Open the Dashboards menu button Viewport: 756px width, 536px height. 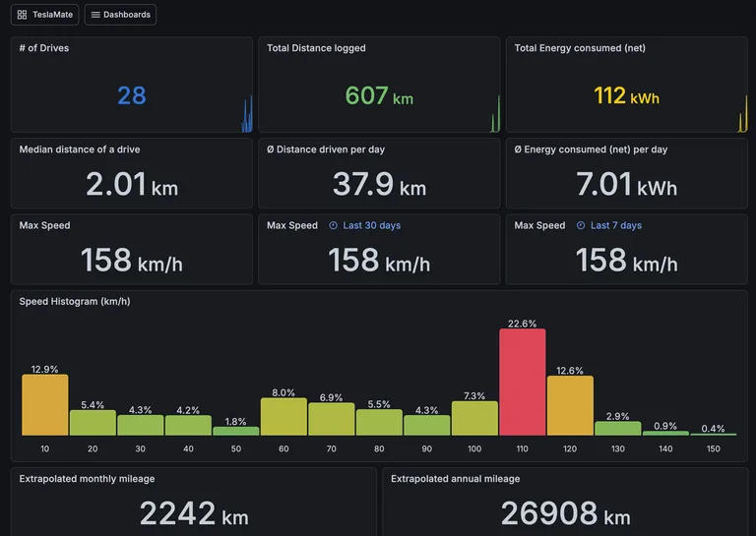[x=120, y=15]
